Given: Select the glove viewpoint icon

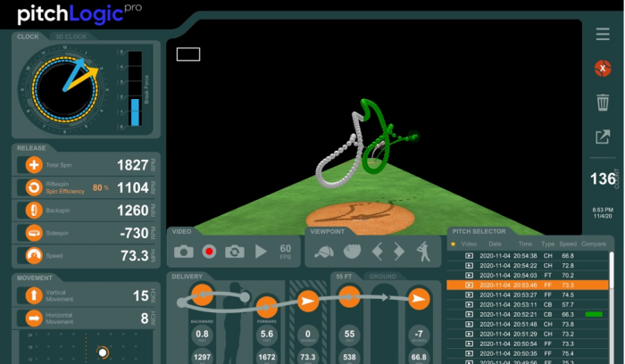Looking at the screenshot, I should (352, 253).
